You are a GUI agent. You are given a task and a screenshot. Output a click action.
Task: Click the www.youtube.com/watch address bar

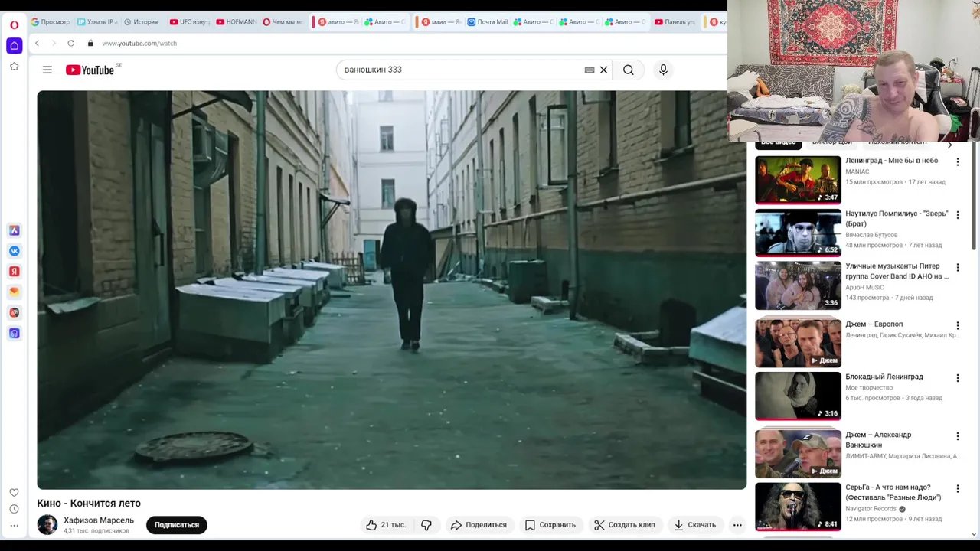coord(139,43)
